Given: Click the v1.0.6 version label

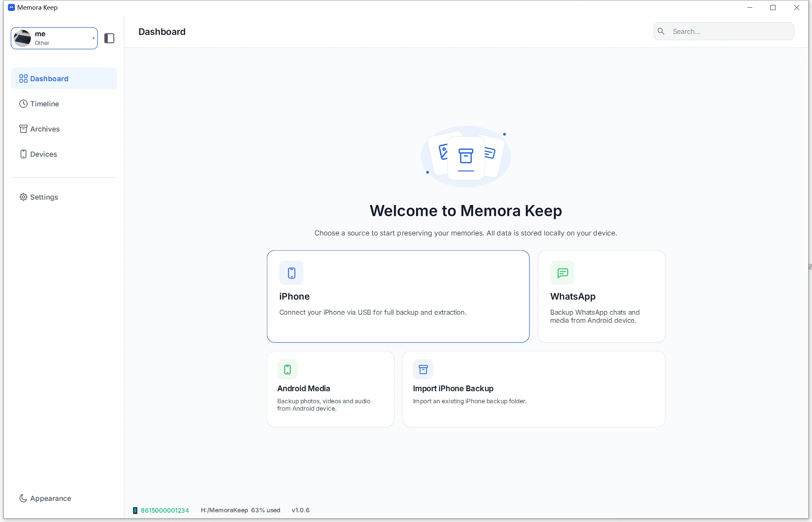Looking at the screenshot, I should 300,511.
